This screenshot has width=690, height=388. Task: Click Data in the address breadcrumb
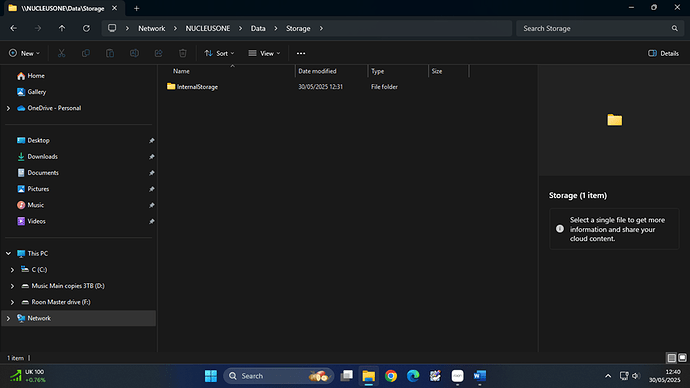pyautogui.click(x=258, y=28)
